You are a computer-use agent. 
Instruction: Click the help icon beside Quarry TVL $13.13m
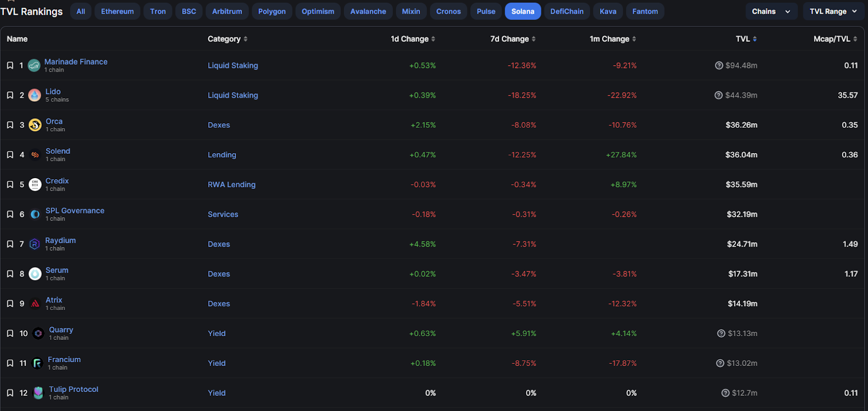tap(722, 333)
